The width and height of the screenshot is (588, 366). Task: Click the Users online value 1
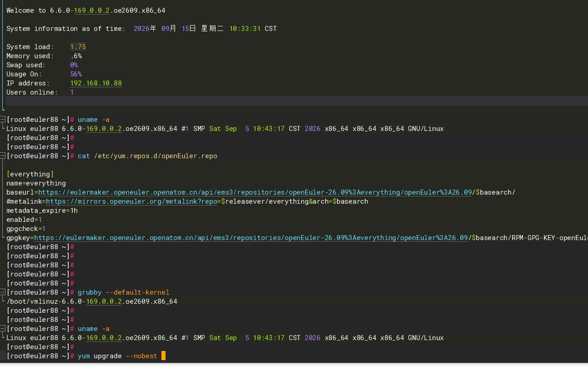point(72,92)
